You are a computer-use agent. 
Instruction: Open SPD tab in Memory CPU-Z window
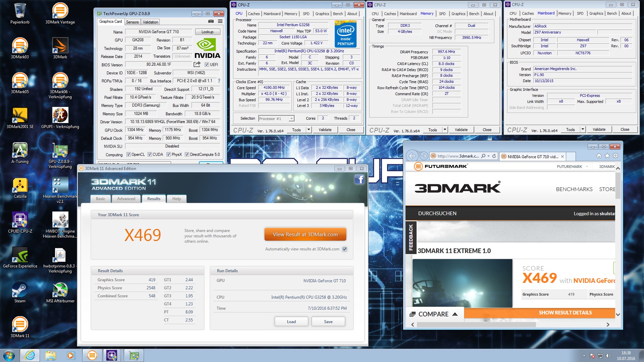pos(442,14)
